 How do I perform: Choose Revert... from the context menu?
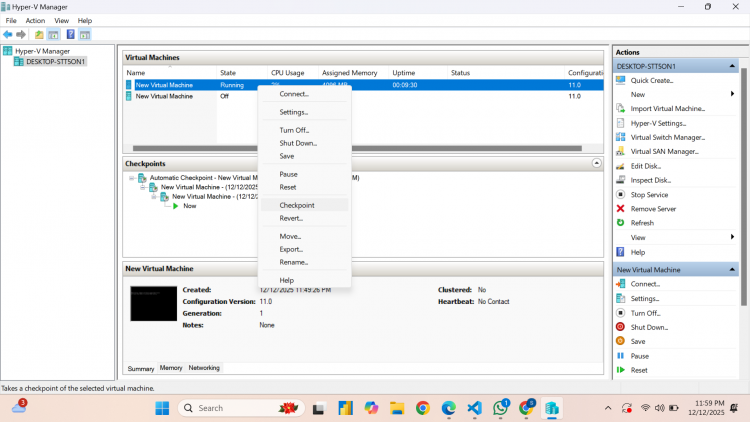click(304, 218)
